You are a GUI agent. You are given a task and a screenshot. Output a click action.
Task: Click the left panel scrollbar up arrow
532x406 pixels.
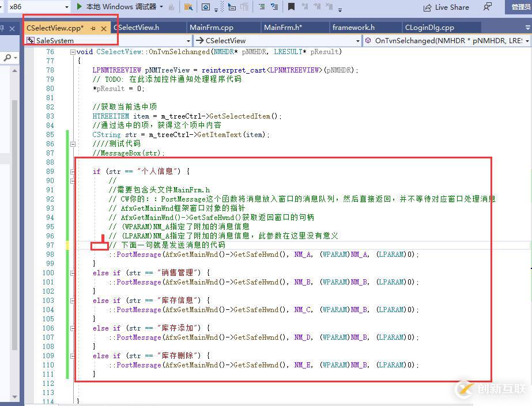14,70
